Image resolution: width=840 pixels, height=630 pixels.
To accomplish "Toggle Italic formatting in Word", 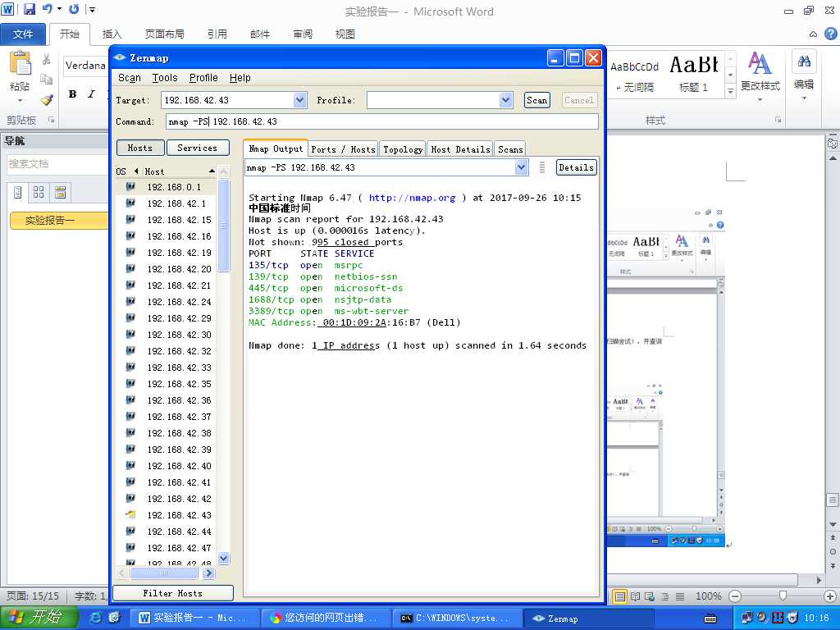I will click(x=91, y=94).
